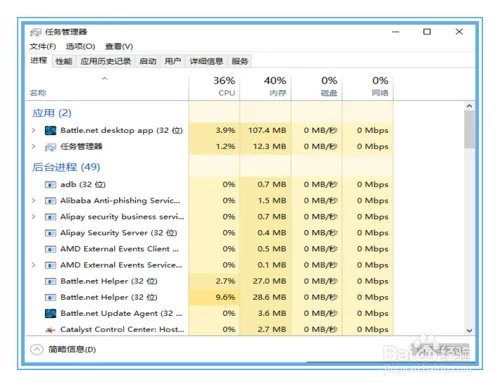Switch to the 应用历史记录 tab
The image size is (500, 387).
click(x=106, y=61)
